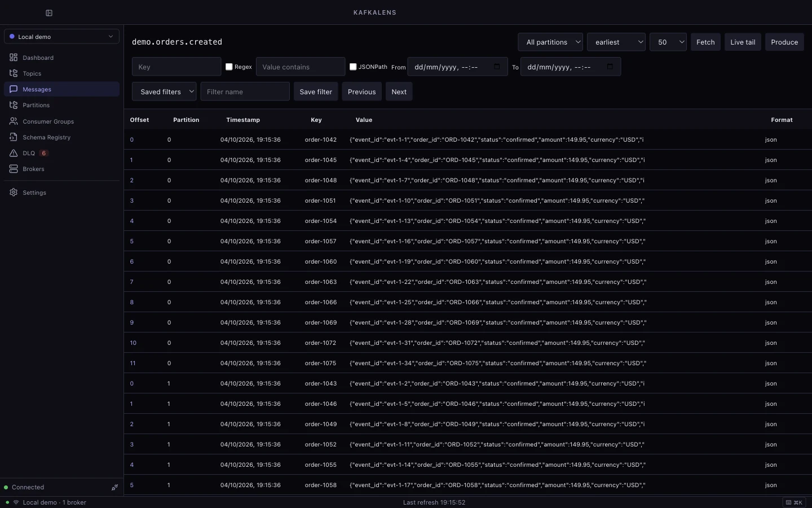This screenshot has width=812, height=508.
Task: Open the All partitions dropdown
Action: (x=550, y=42)
